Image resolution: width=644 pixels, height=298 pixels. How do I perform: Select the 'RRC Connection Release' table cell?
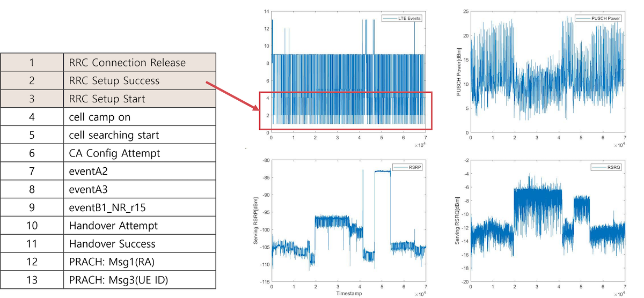click(x=140, y=62)
